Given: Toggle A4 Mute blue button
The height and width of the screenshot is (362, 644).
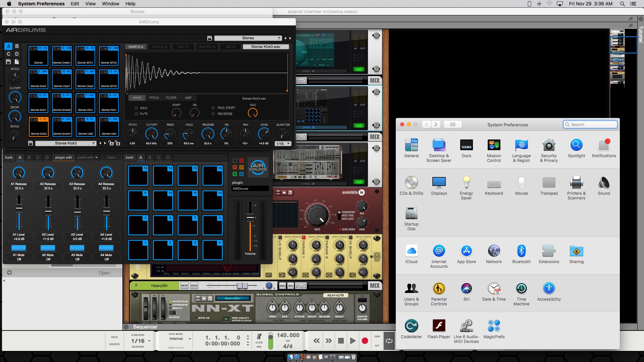Looking at the screenshot, I should point(106,248).
